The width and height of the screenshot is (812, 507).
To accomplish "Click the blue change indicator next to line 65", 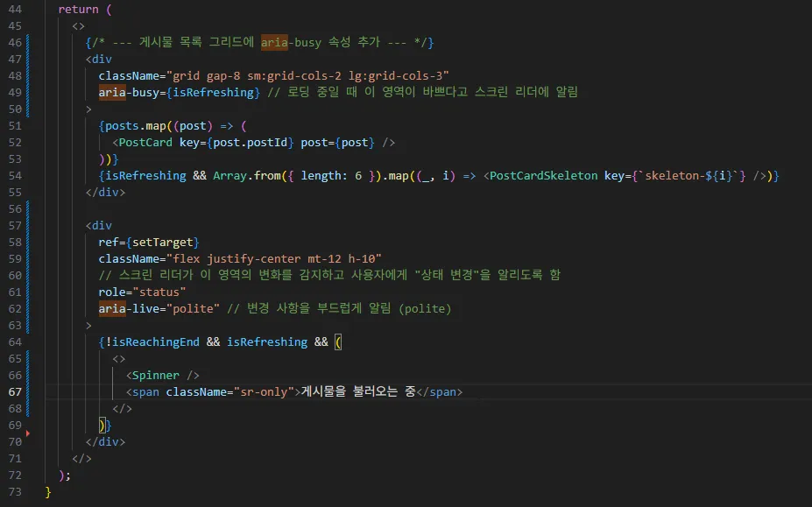I will 27,358.
